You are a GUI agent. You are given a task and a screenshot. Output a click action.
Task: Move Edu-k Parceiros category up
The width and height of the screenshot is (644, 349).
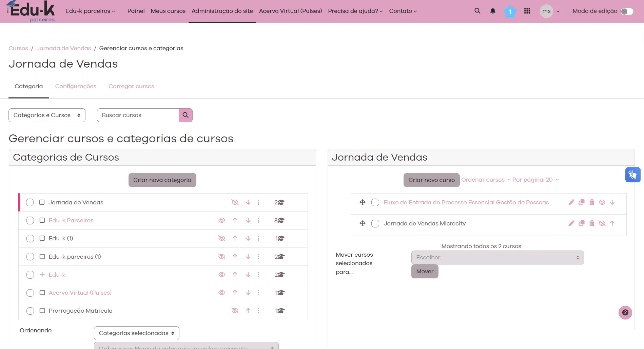pos(235,220)
